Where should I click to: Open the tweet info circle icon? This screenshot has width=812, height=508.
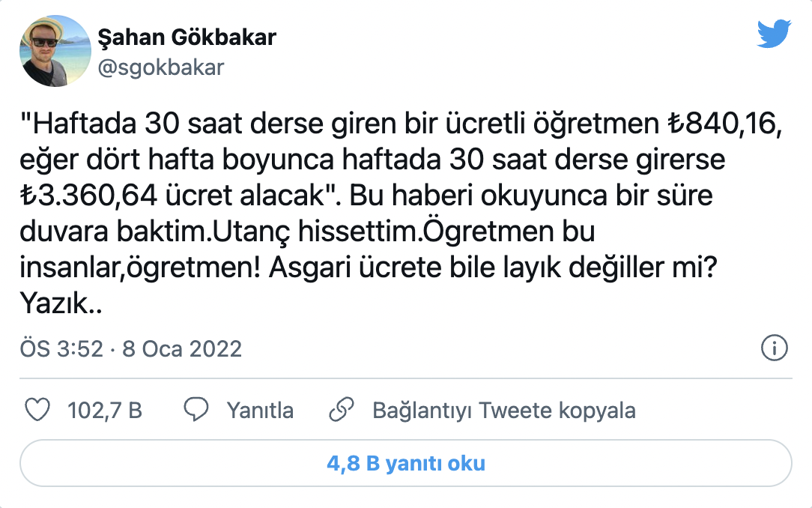coord(773,348)
